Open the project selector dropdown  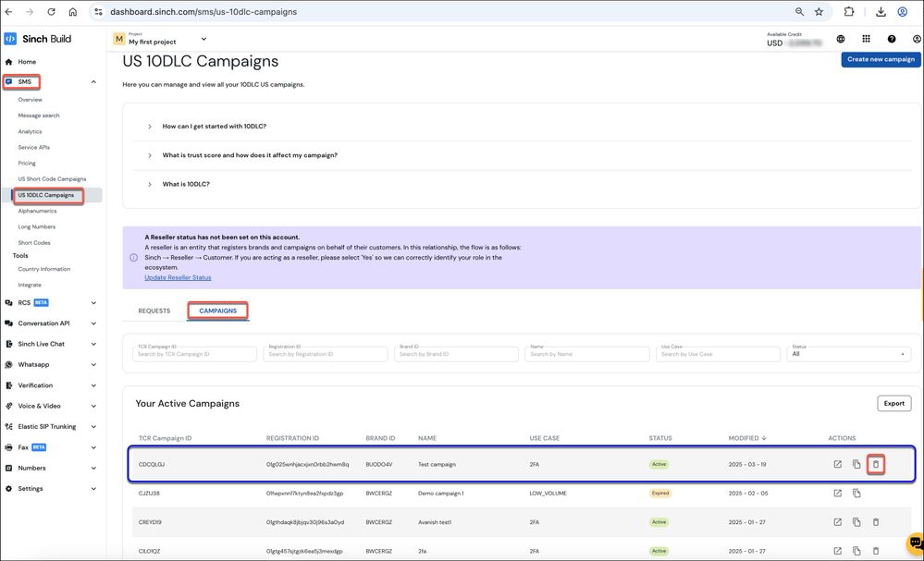coord(203,39)
